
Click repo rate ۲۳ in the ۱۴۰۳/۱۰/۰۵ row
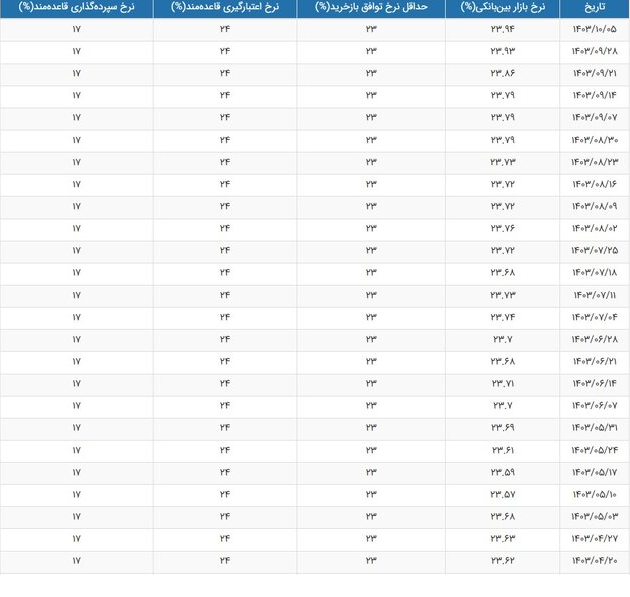coord(371,29)
